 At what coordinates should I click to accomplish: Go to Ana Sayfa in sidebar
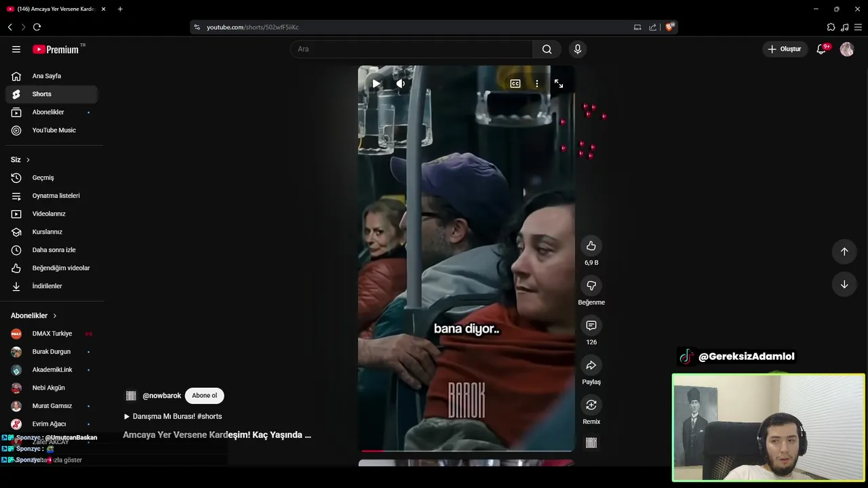52,76
